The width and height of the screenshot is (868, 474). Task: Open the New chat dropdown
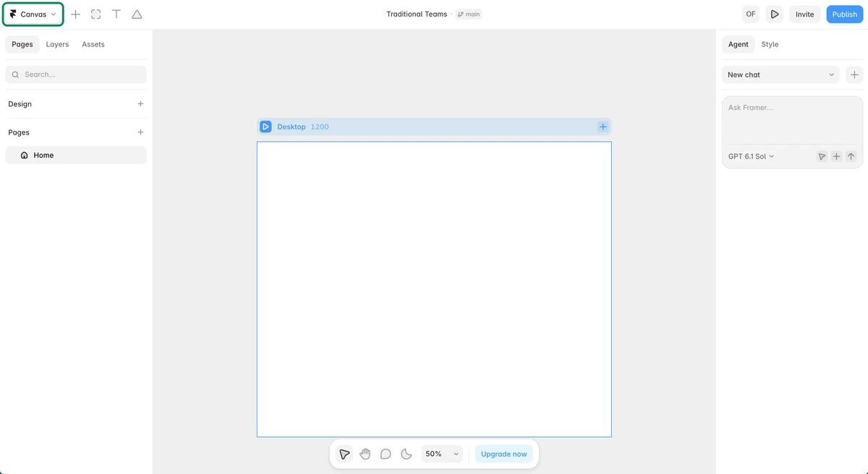click(x=780, y=75)
